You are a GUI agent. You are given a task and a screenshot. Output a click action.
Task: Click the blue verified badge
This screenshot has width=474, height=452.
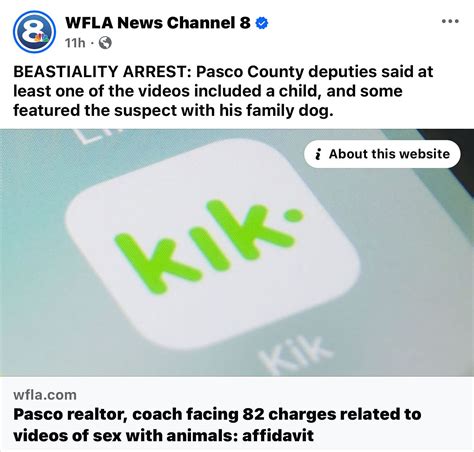tap(262, 23)
